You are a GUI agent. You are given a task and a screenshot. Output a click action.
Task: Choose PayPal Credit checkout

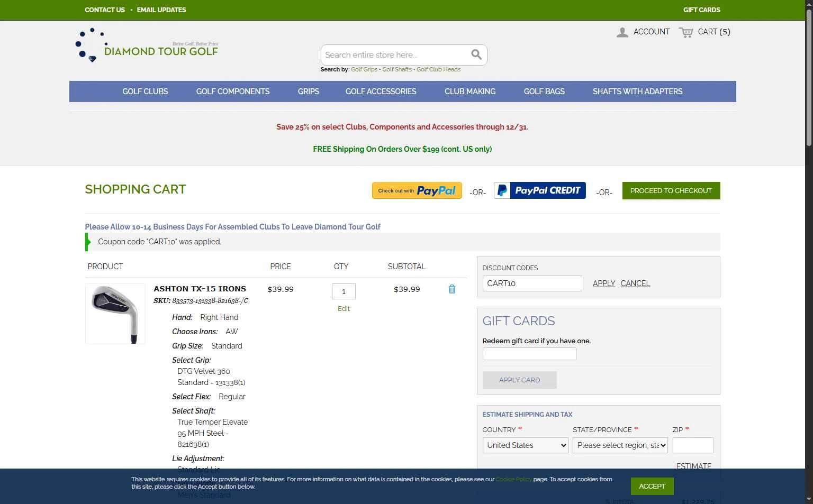(x=540, y=190)
